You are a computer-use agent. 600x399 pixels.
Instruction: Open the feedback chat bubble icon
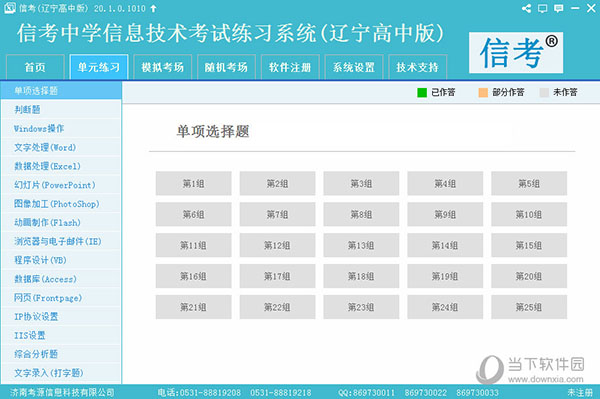pos(559,8)
